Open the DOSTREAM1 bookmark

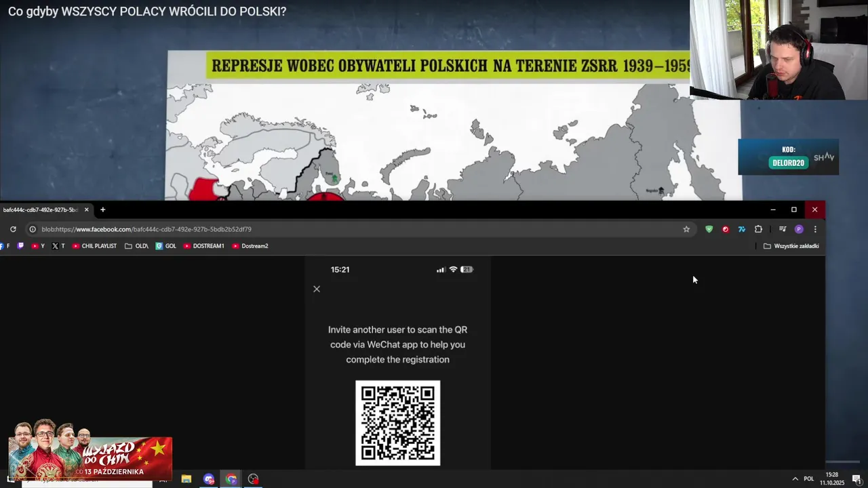point(203,246)
